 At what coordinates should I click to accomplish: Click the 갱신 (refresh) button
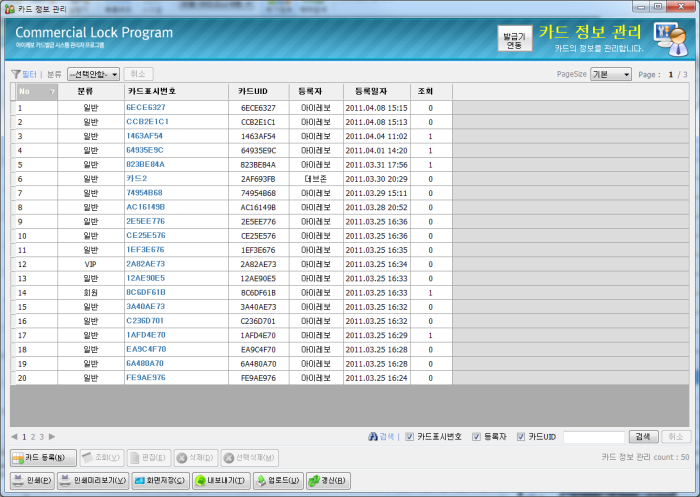(x=328, y=480)
